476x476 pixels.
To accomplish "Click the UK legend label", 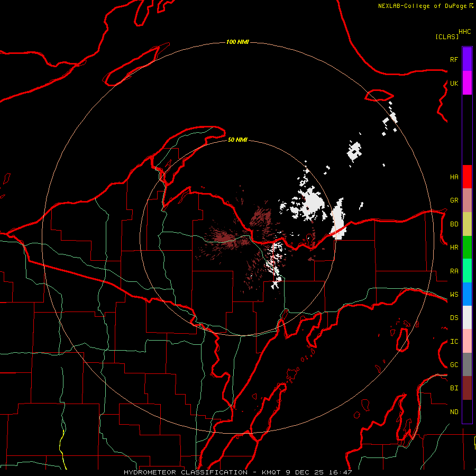I will 454,83.
